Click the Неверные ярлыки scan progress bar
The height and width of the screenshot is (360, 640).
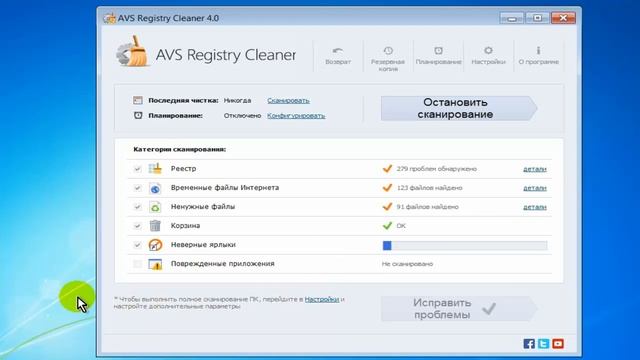point(465,245)
